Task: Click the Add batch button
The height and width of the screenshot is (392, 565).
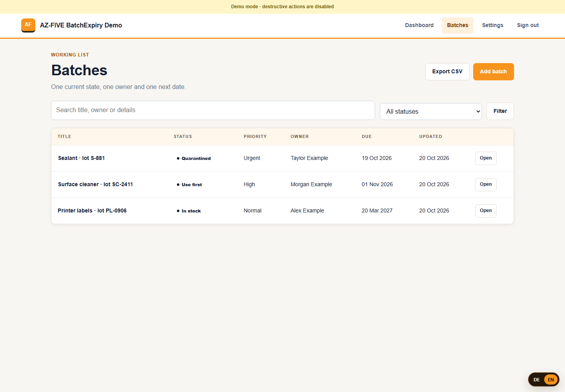Action: coord(493,72)
